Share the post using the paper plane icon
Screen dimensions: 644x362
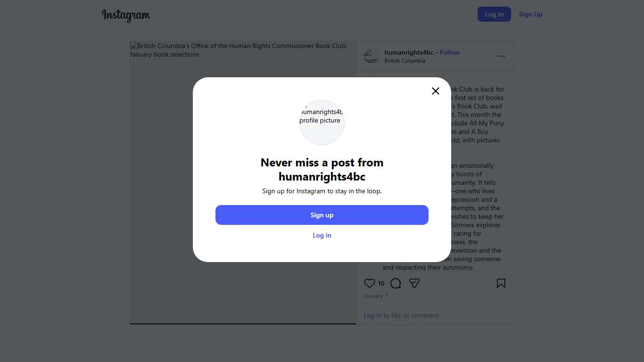tap(414, 283)
